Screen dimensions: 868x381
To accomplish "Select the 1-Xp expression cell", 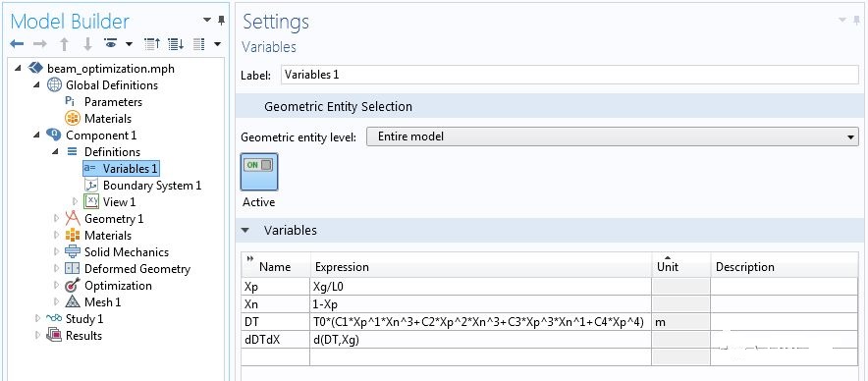I will pyautogui.click(x=480, y=304).
